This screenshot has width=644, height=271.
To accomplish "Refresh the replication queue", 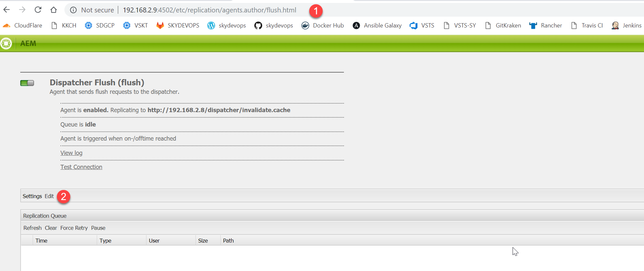I will (x=32, y=228).
